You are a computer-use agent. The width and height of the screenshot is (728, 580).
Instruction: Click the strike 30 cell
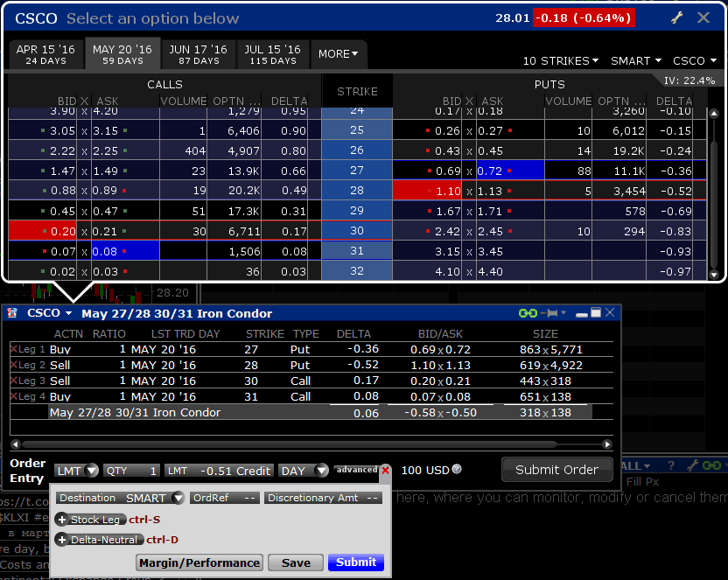tap(357, 231)
